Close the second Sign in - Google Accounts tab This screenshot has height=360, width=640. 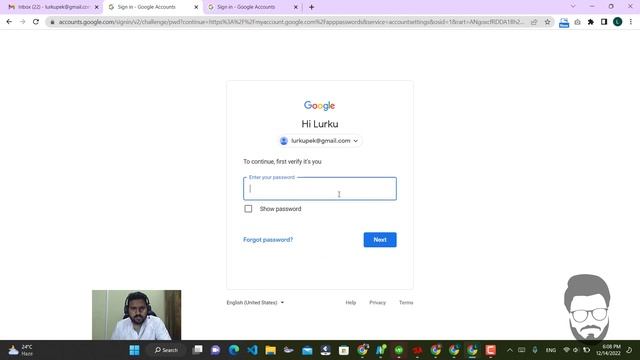[296, 7]
